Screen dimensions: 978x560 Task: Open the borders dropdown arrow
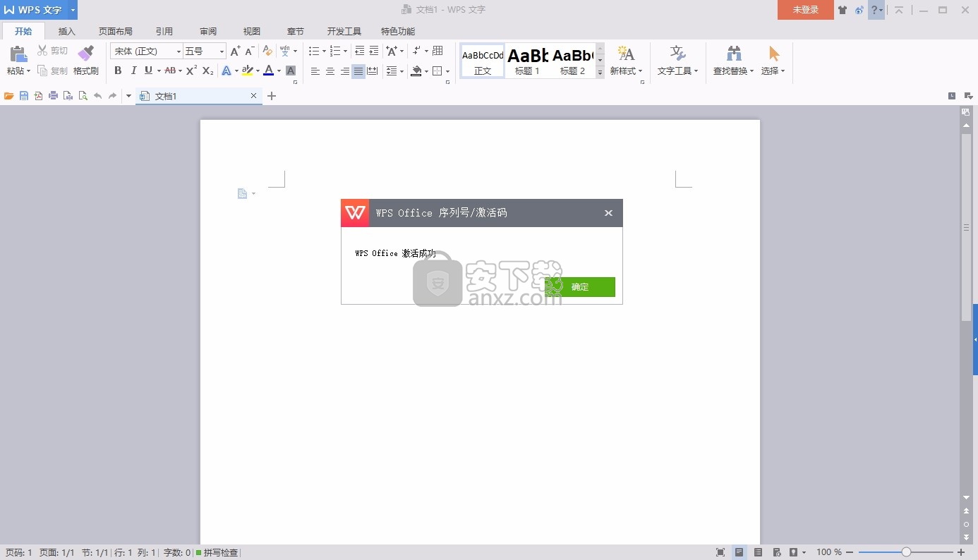(x=447, y=71)
